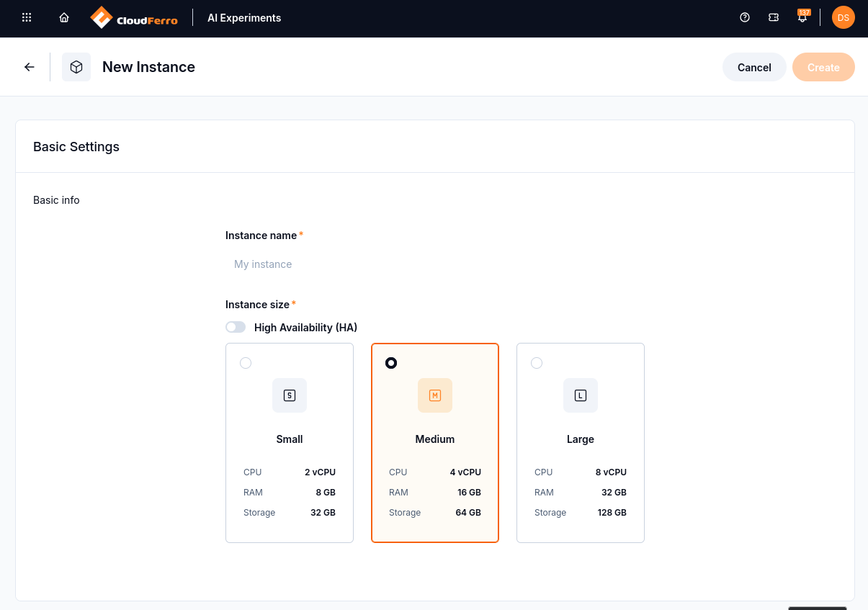The image size is (868, 610).
Task: Click the Large card title
Action: (x=581, y=439)
